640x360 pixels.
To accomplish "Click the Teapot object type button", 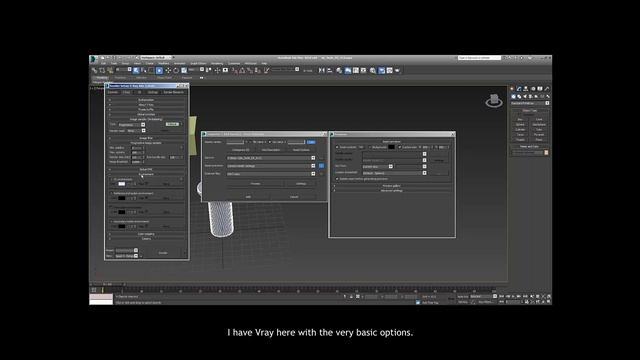I will 520,140.
